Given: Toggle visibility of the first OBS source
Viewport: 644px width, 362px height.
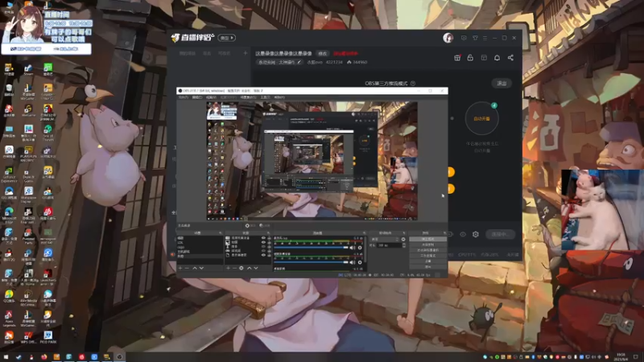Looking at the screenshot, I should pyautogui.click(x=264, y=238).
